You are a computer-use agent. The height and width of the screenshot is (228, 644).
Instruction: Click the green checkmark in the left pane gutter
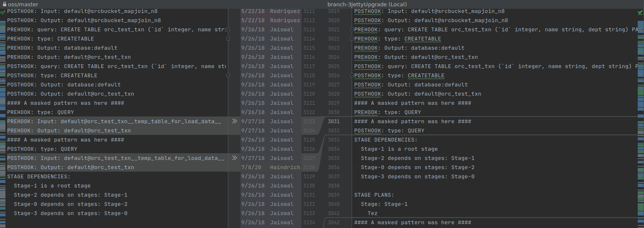pyautogui.click(x=3, y=13)
